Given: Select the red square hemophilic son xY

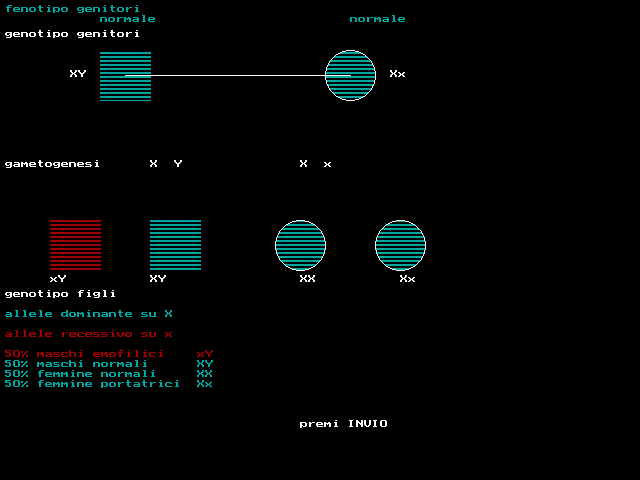Looking at the screenshot, I should (x=76, y=245).
